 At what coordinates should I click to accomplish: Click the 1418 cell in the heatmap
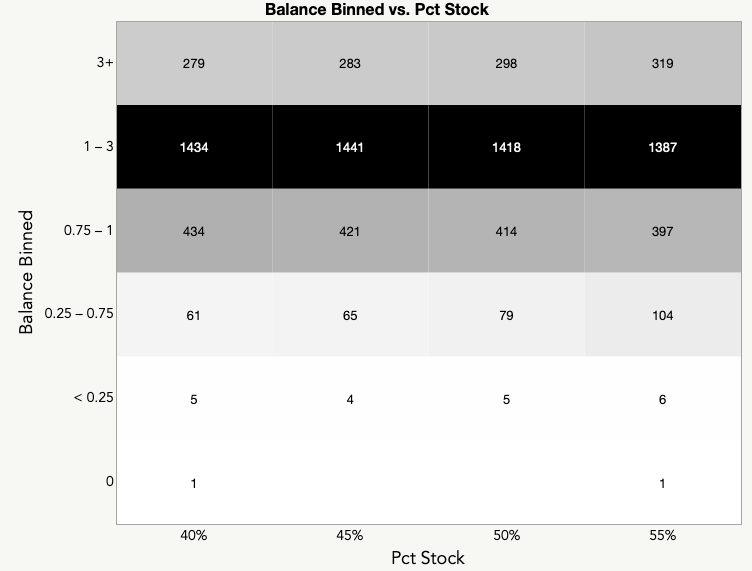pyautogui.click(x=506, y=147)
